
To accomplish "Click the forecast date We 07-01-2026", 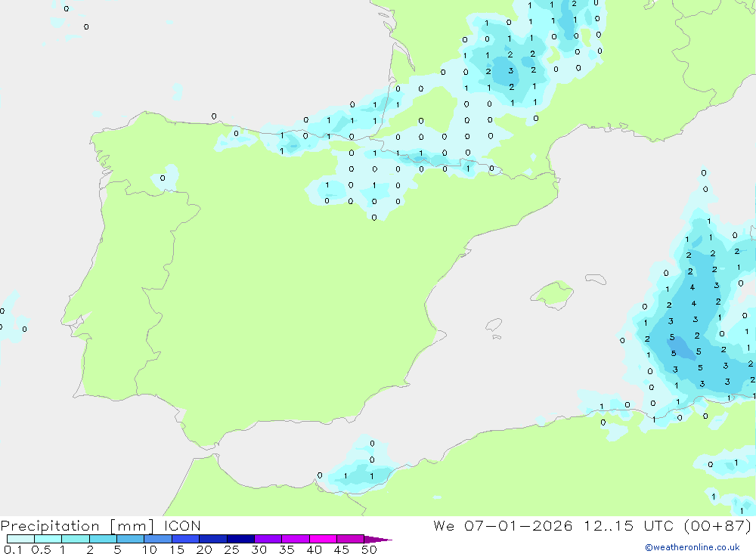I will tap(503, 525).
